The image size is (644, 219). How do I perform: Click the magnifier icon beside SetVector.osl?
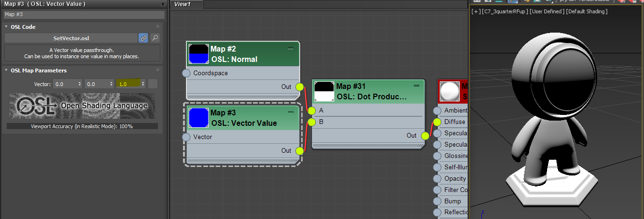click(x=155, y=38)
